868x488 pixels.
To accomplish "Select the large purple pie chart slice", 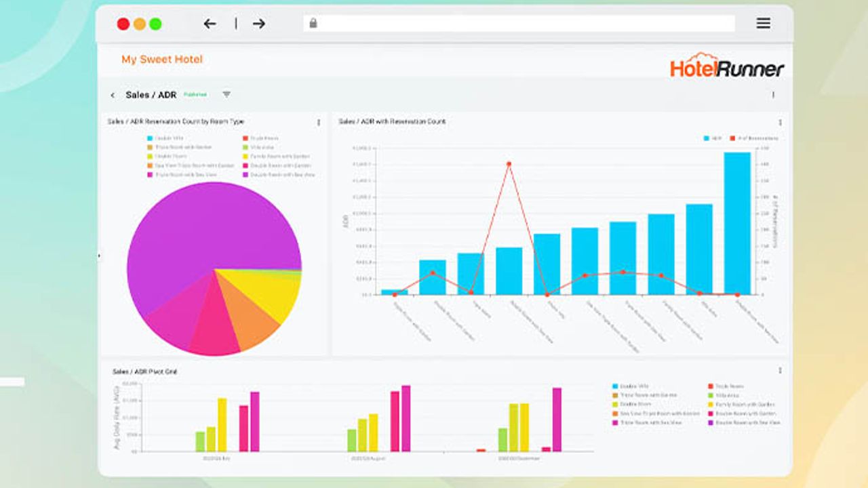I will point(203,230).
